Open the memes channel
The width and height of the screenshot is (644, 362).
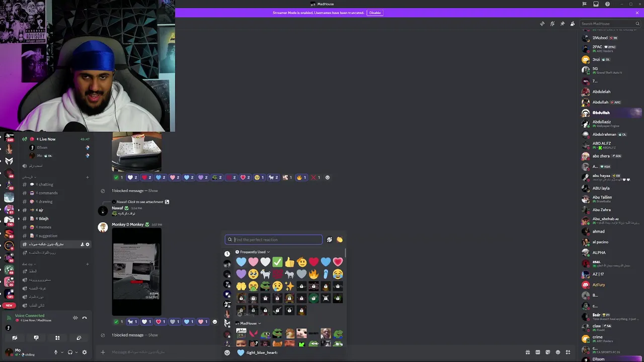[x=55, y=227]
